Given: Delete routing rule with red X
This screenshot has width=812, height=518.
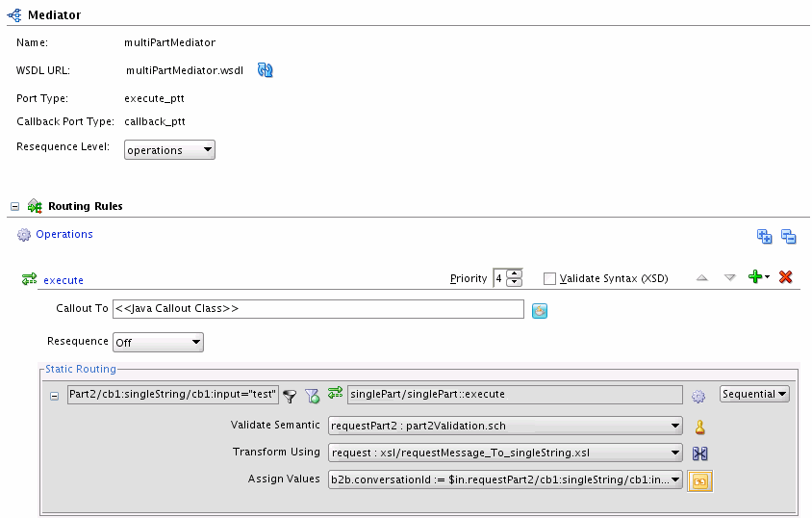Looking at the screenshot, I should point(786,276).
